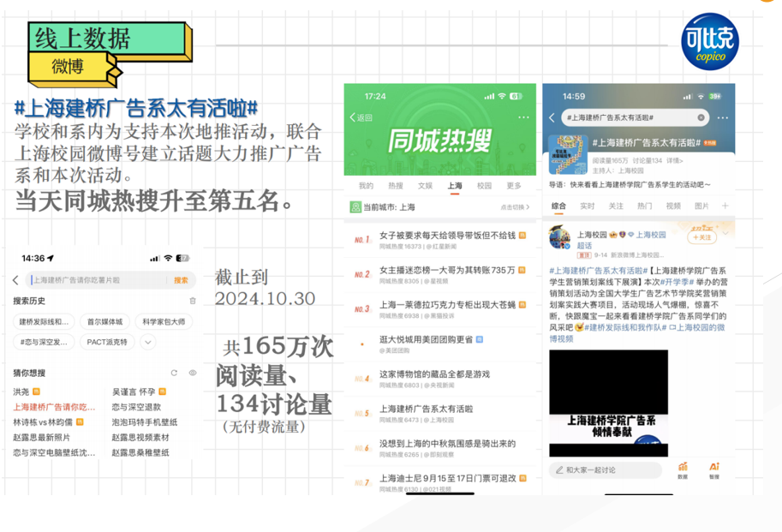This screenshot has height=532, width=782.
Task: Delete search history with trash icon
Action: tap(193, 301)
